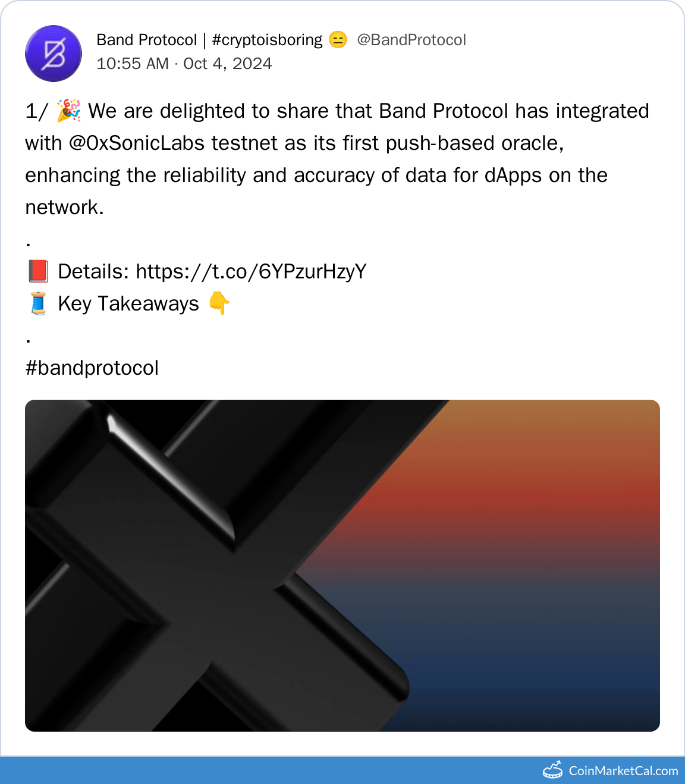Click the red book emoji before Details
This screenshot has width=685, height=784.
tap(38, 271)
